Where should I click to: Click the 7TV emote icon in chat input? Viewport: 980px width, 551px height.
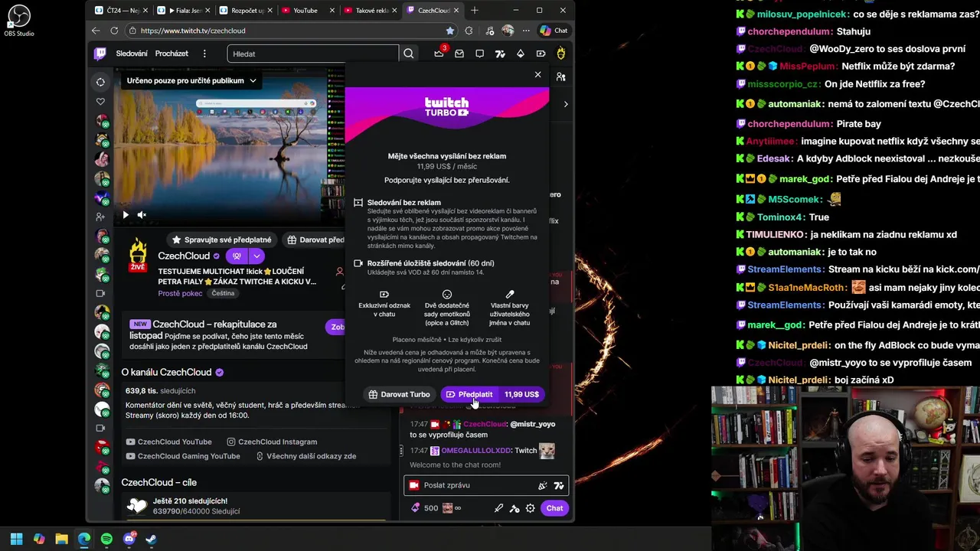(559, 485)
